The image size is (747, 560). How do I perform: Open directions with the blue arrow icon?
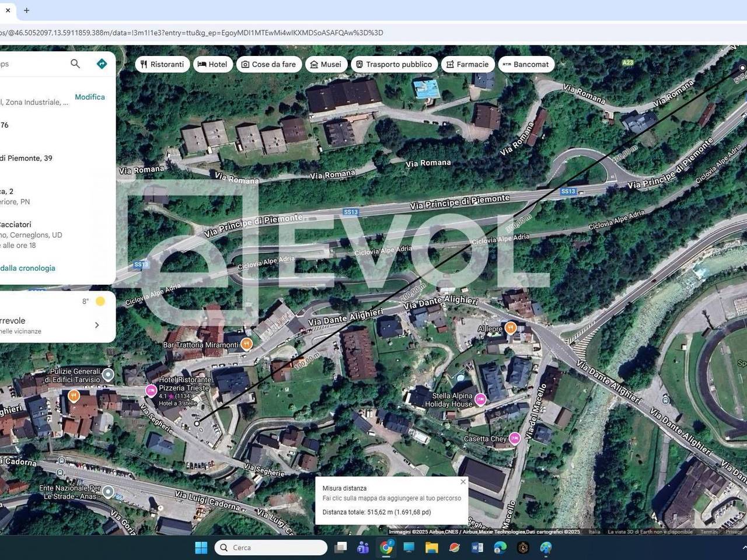click(102, 64)
